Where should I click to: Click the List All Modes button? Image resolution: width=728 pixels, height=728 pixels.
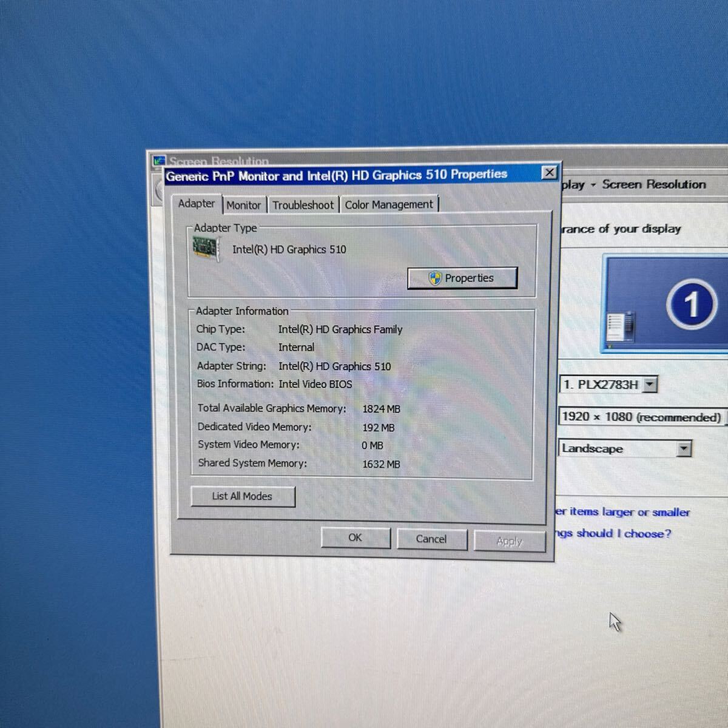(243, 496)
